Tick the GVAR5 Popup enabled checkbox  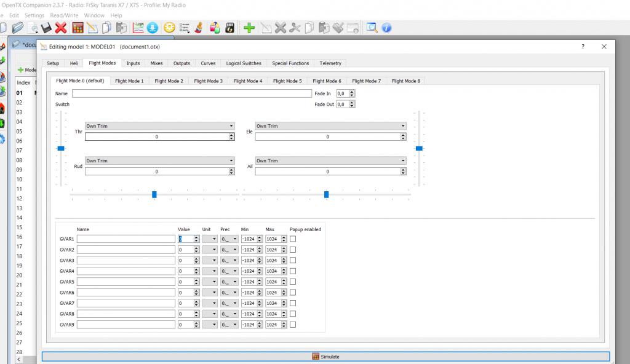[x=293, y=282]
